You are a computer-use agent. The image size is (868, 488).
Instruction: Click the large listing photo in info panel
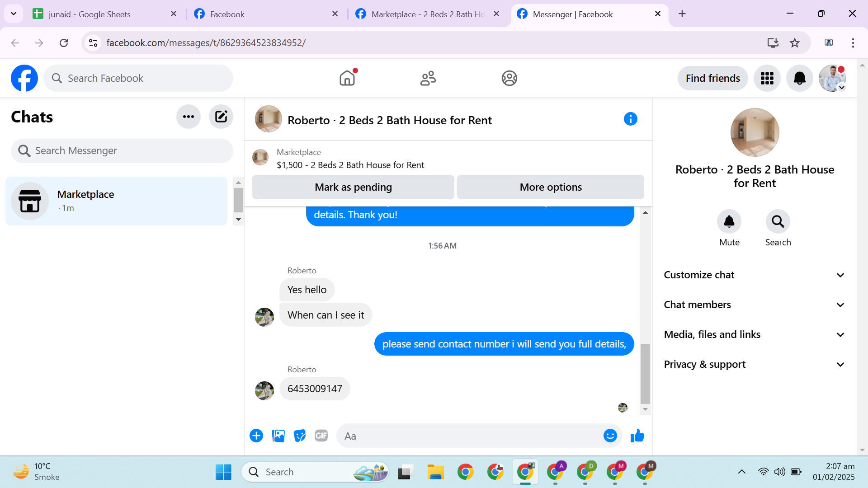(x=755, y=132)
